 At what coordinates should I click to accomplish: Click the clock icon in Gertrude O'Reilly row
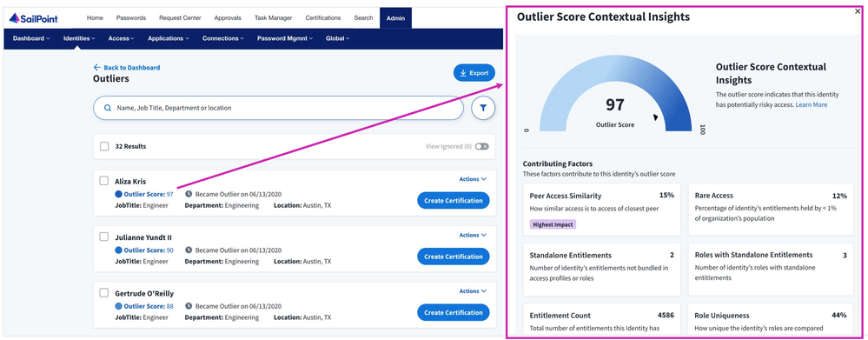tap(189, 306)
